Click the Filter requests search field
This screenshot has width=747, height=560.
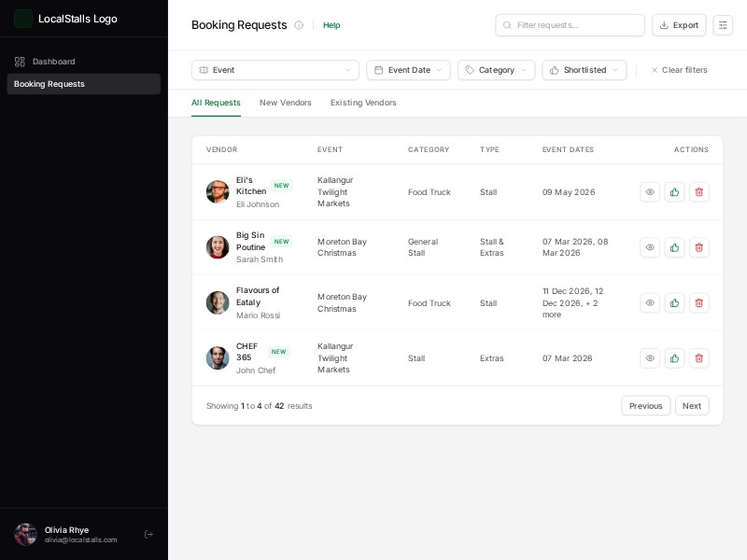tap(570, 25)
